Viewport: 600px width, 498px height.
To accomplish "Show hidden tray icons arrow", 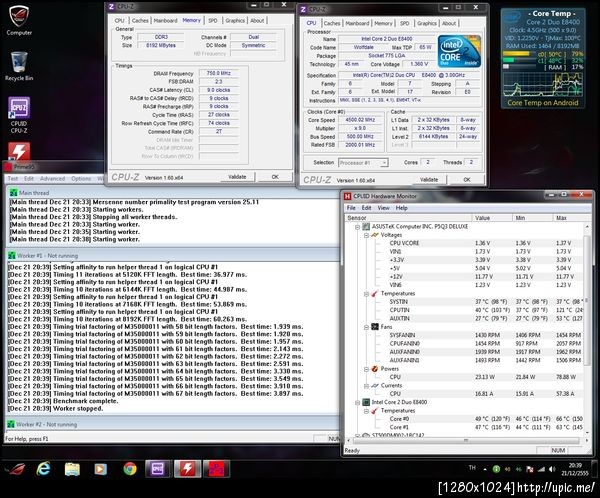I will click(485, 469).
